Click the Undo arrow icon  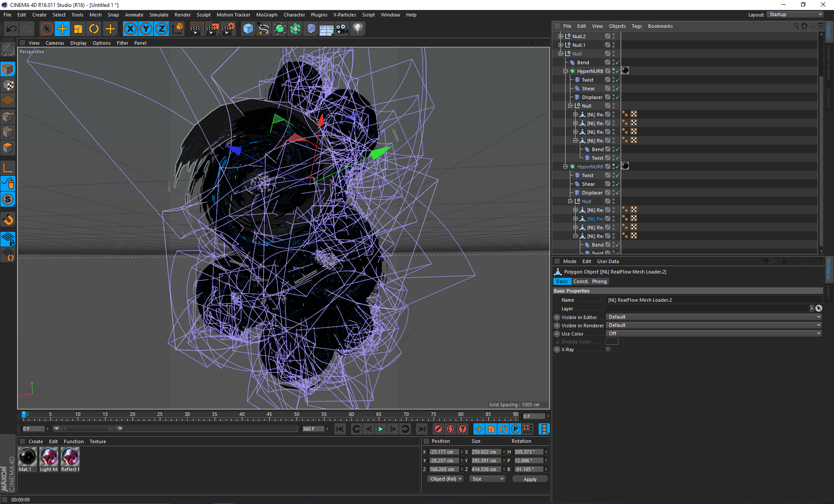[12, 29]
